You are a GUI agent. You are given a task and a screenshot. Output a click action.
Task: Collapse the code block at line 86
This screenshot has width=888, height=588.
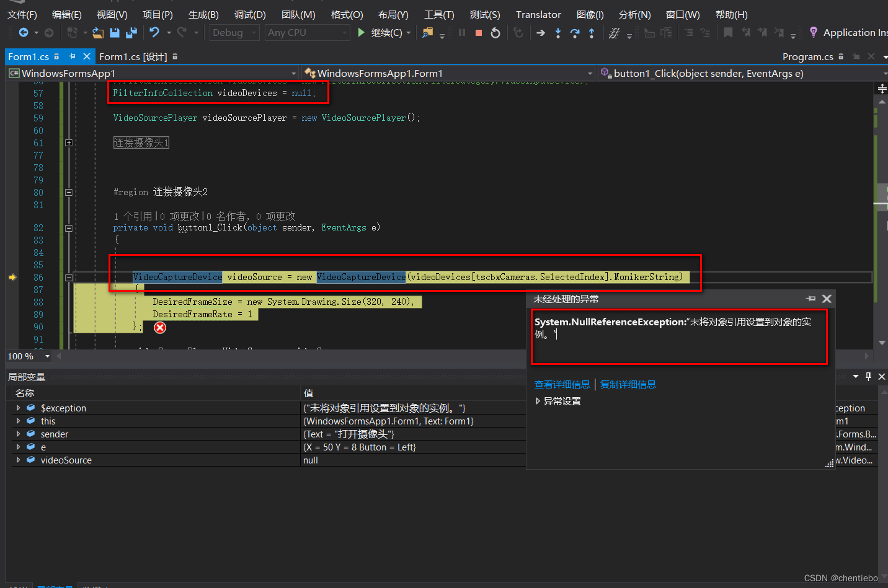69,278
